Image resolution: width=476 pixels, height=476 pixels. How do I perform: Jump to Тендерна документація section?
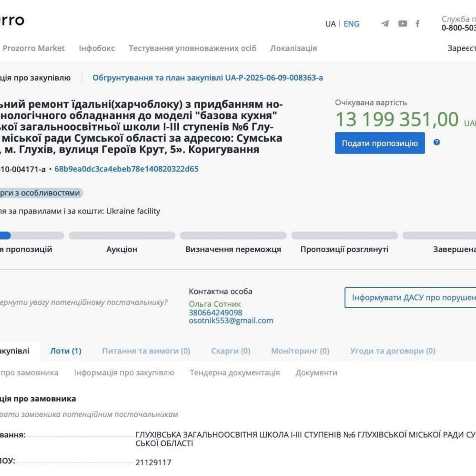(x=235, y=373)
